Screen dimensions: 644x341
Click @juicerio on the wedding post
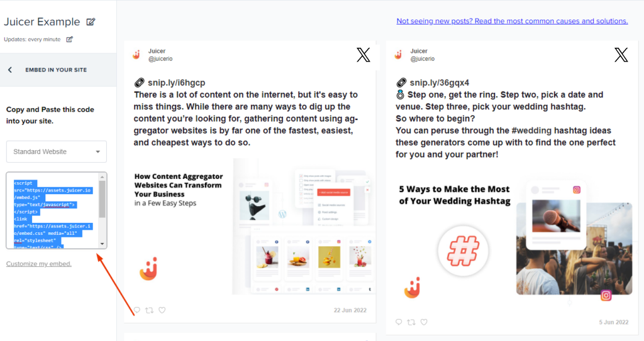pos(422,58)
